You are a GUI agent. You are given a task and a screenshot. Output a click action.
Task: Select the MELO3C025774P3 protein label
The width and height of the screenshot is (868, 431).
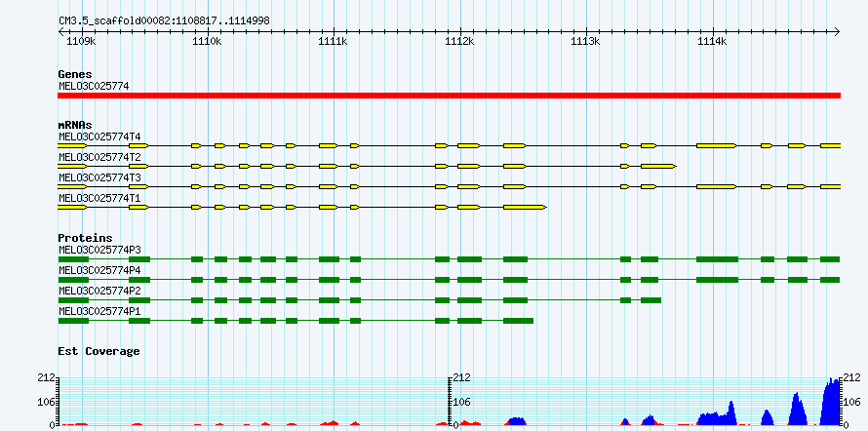click(x=99, y=250)
